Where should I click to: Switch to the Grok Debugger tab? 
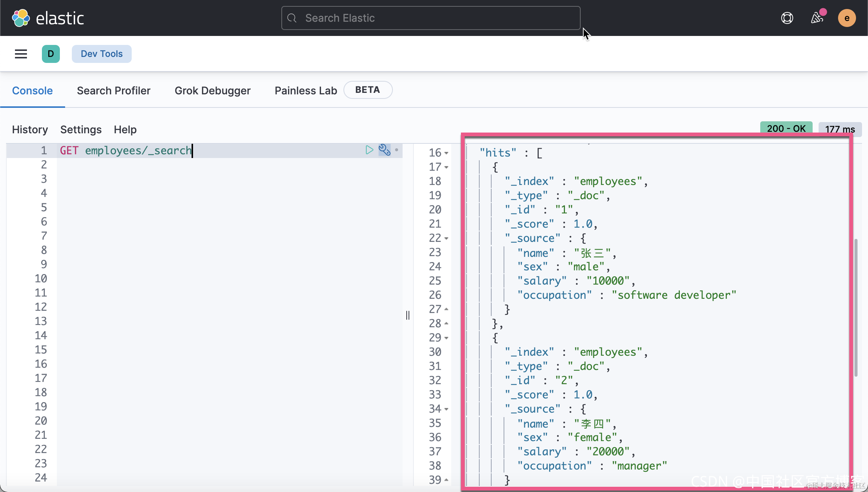point(213,91)
